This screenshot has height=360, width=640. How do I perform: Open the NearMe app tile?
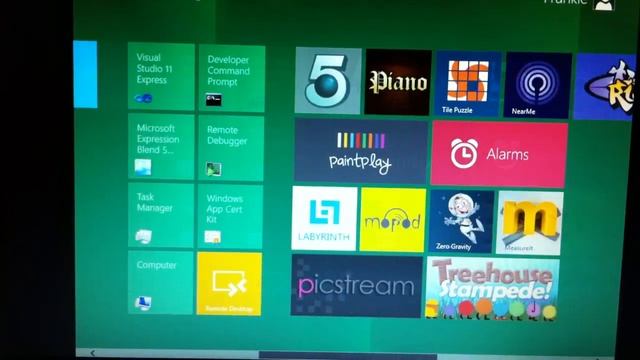point(538,85)
